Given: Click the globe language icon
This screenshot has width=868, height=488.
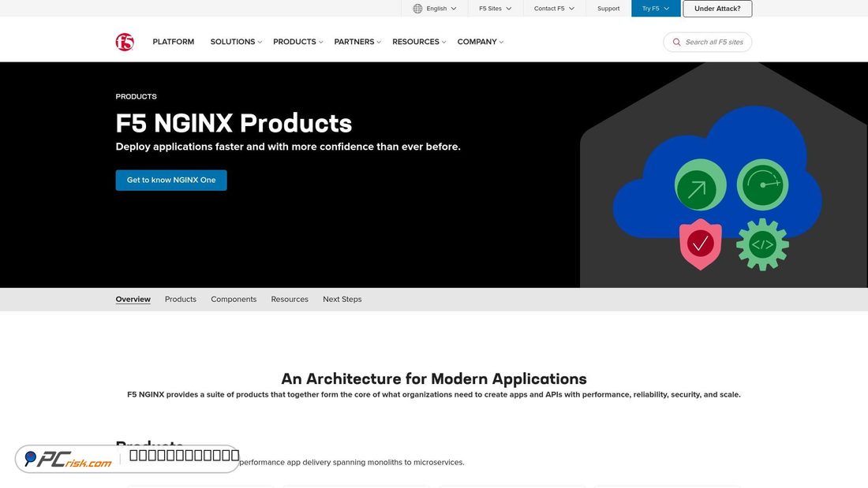Looking at the screenshot, I should point(417,9).
